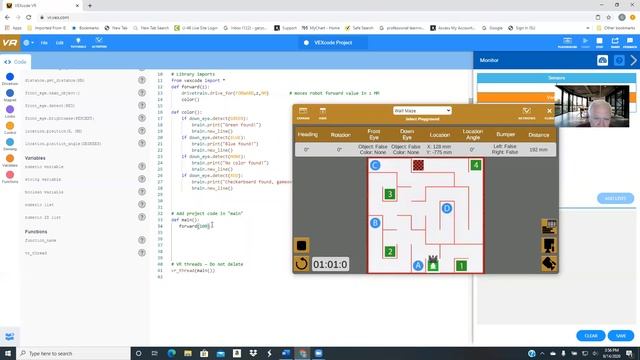The image size is (640, 360).
Task: Switch to the chase camera view
Action: tap(549, 245)
